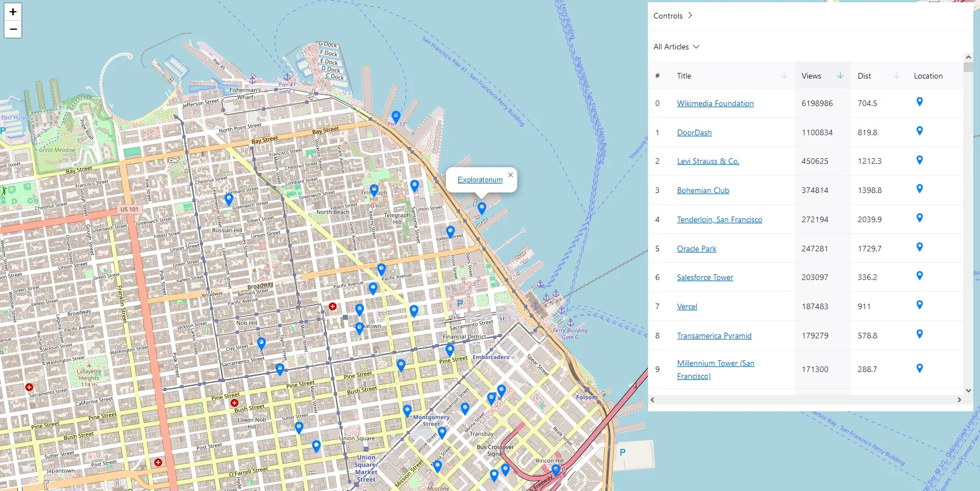The width and height of the screenshot is (980, 491).
Task: Click the marker near Vallejo Street waterfront
Action: [x=450, y=231]
